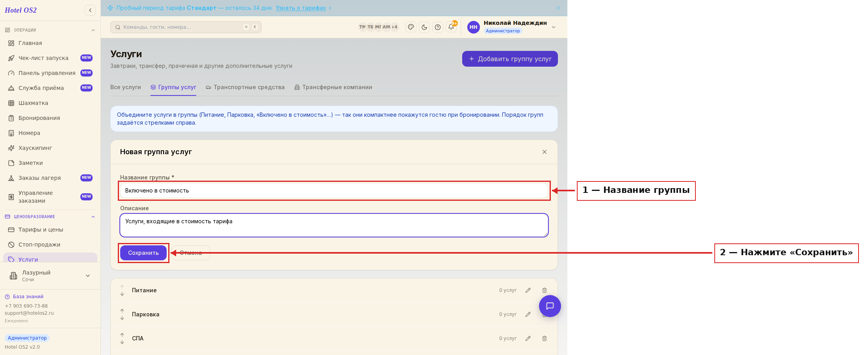Open the color theme palette icon
This screenshot has width=868, height=355.
click(x=411, y=27)
